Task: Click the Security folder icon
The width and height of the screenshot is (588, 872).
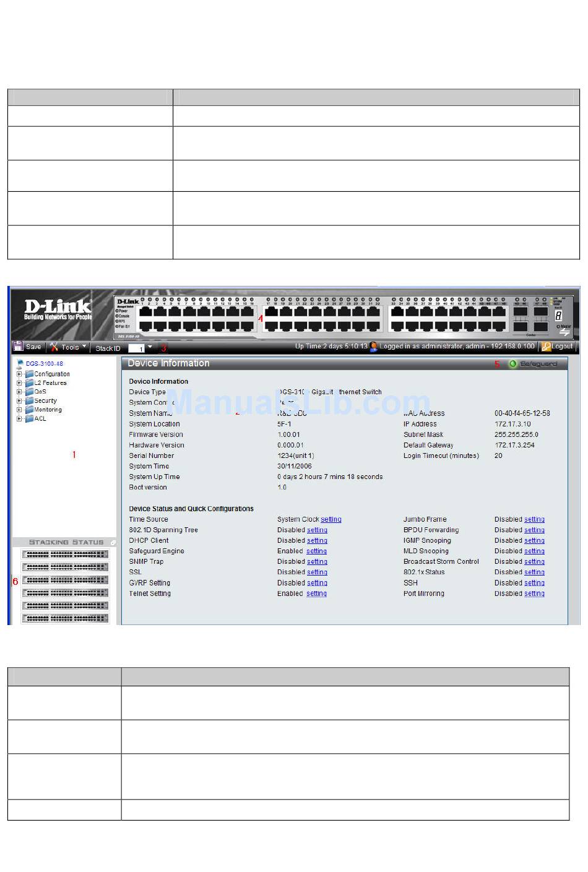Action: tap(29, 401)
